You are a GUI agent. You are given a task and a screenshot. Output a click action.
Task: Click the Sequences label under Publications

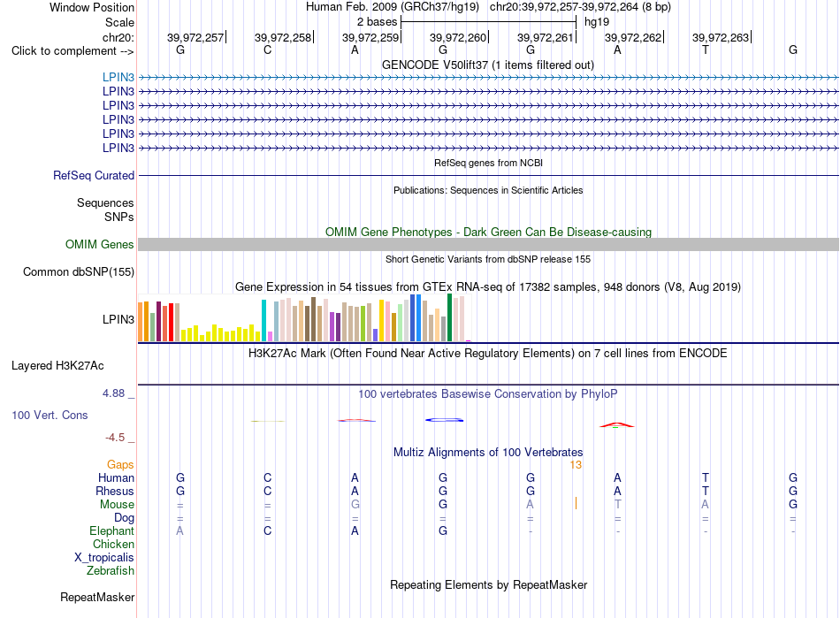coord(105,203)
